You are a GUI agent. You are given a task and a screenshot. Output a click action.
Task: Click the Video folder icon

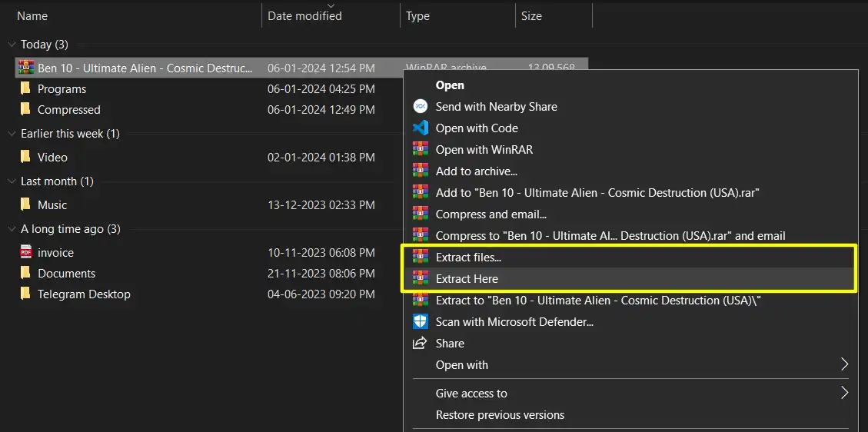pyautogui.click(x=25, y=157)
